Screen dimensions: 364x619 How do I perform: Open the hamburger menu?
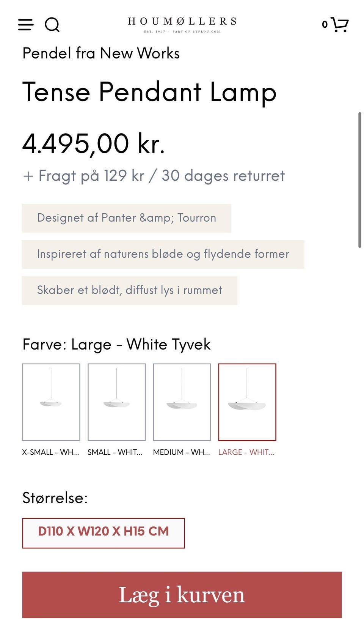coord(26,25)
